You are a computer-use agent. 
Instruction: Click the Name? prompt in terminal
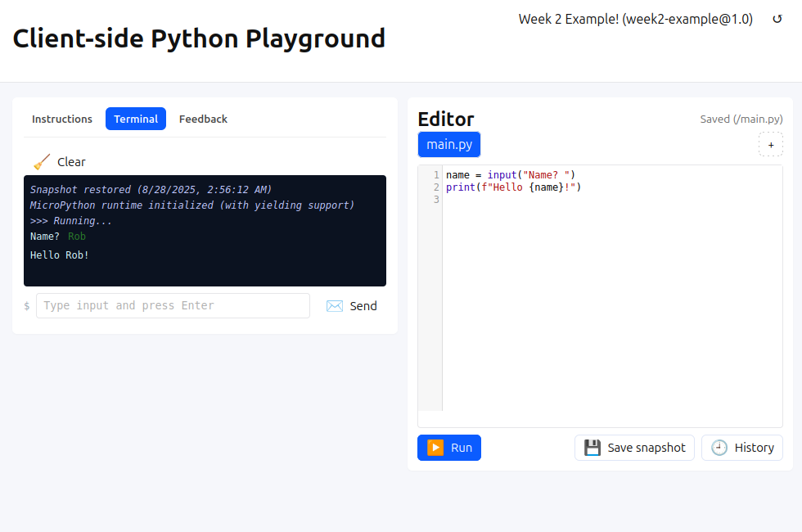pos(44,237)
